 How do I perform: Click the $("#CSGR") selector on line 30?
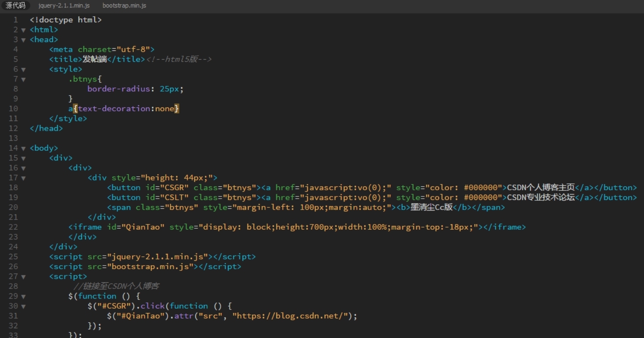tap(111, 306)
